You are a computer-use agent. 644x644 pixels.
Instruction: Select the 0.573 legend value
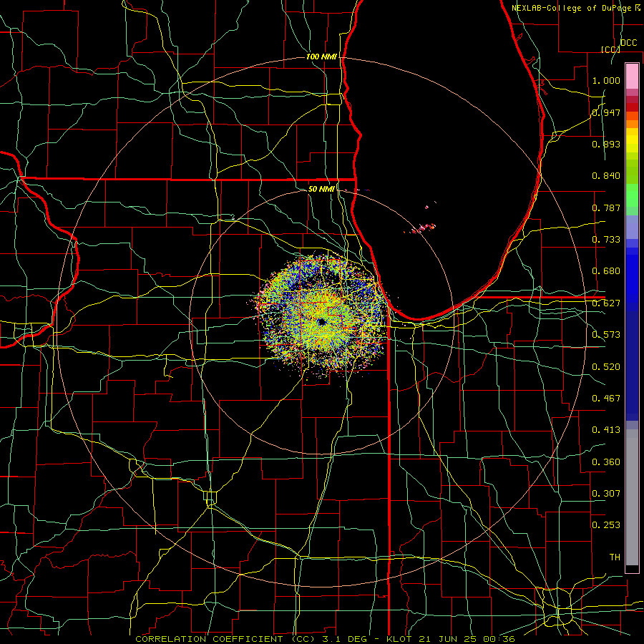[x=606, y=335]
